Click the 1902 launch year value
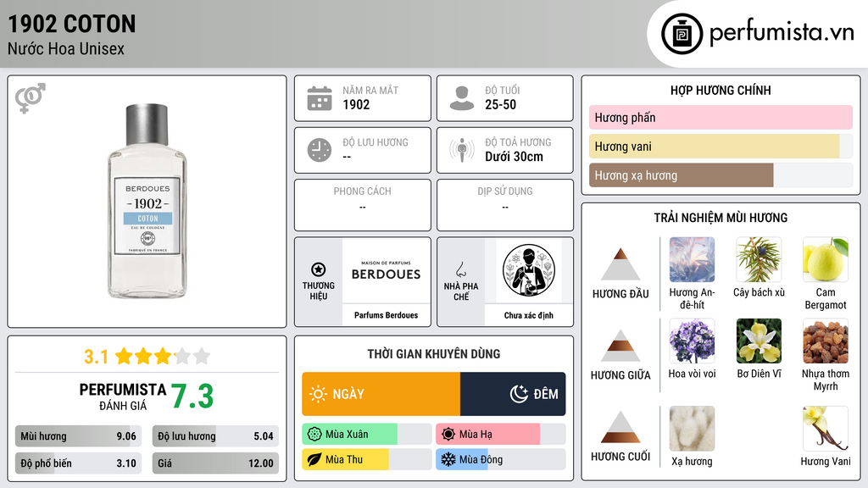 356,104
